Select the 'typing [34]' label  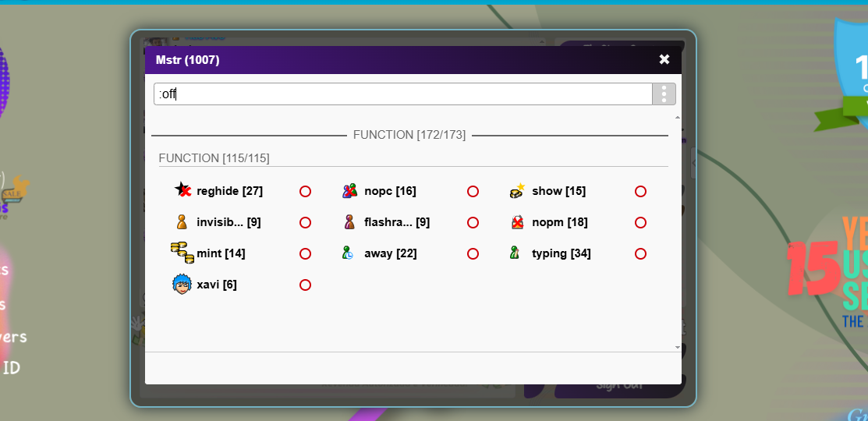[x=562, y=254]
